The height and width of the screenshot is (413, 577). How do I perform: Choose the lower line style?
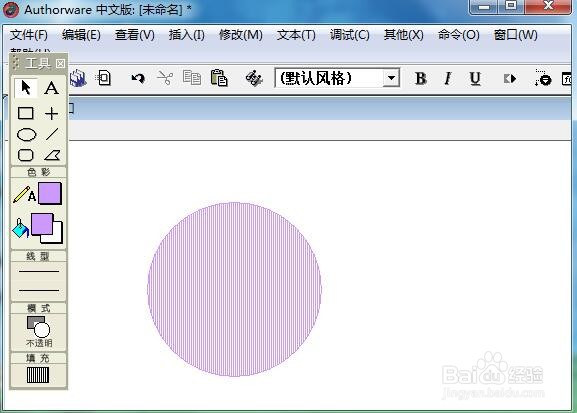39,290
